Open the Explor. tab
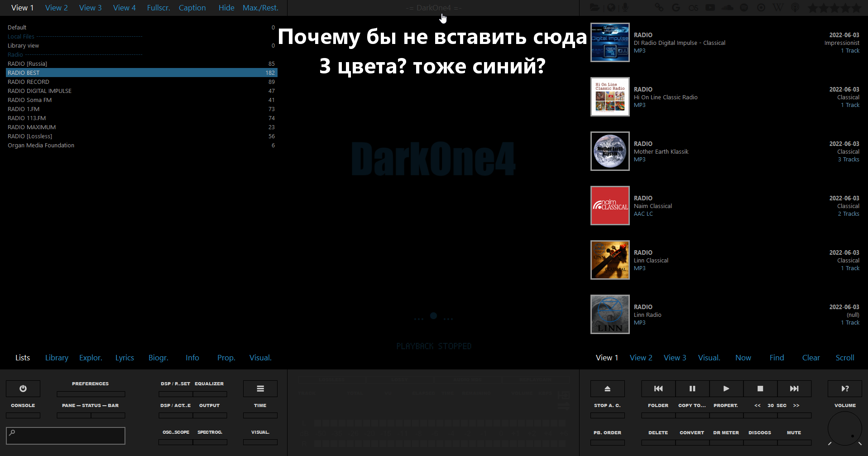This screenshot has width=868, height=456. click(91, 358)
